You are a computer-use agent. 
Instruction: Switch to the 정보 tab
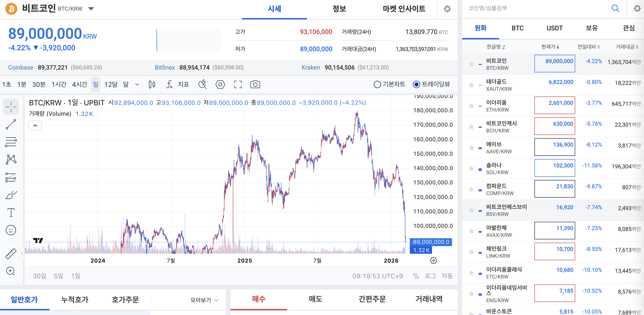[339, 9]
